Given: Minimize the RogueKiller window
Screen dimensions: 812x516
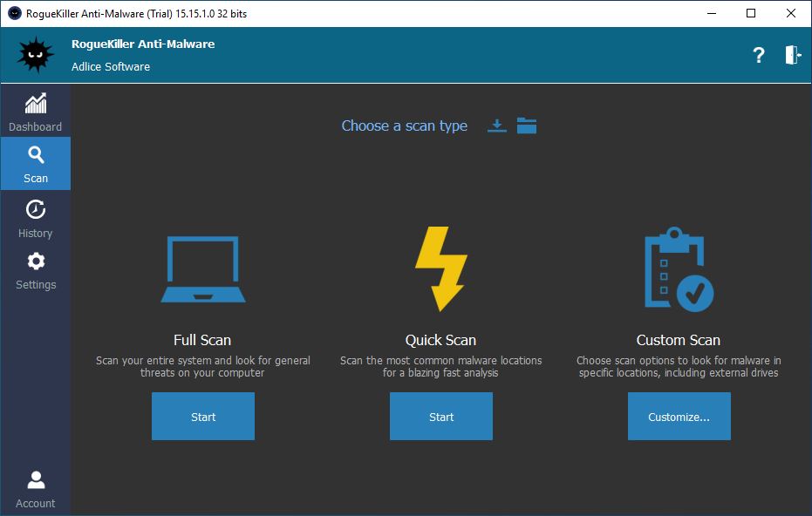Looking at the screenshot, I should [x=712, y=13].
